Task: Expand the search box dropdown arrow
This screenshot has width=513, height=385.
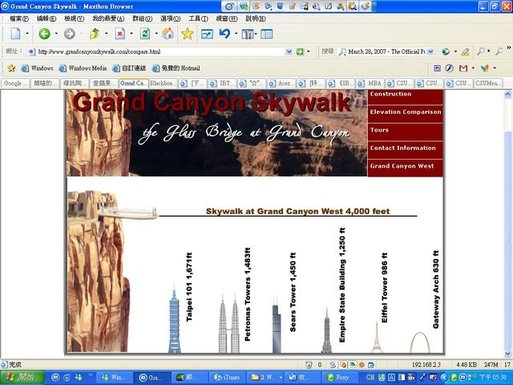Action: pos(431,52)
